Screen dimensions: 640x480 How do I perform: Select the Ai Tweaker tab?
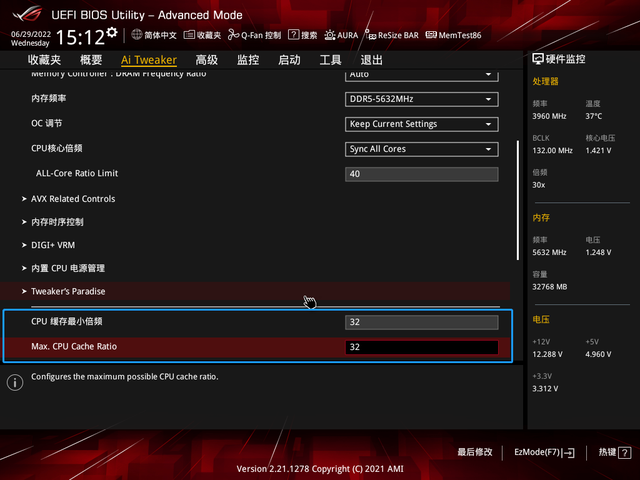coord(149,60)
